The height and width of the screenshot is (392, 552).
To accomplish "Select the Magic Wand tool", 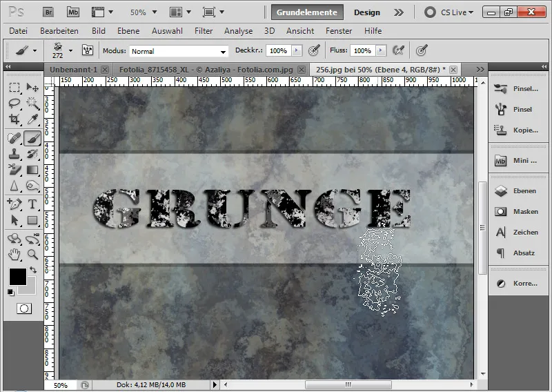I will (32, 104).
